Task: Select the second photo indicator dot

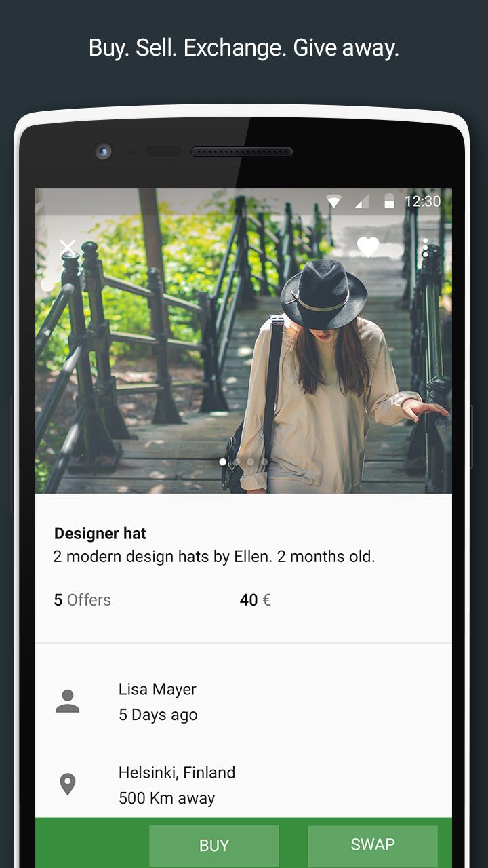Action: 237,462
